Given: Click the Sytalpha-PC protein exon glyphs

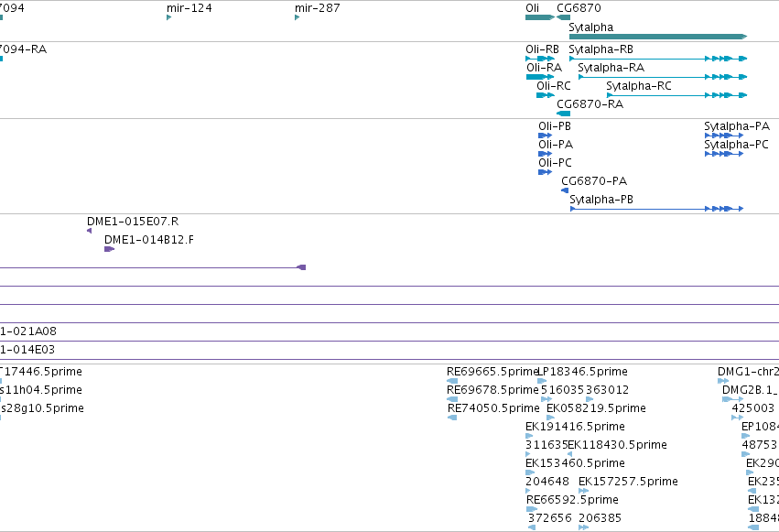Looking at the screenshot, I should (x=724, y=154).
